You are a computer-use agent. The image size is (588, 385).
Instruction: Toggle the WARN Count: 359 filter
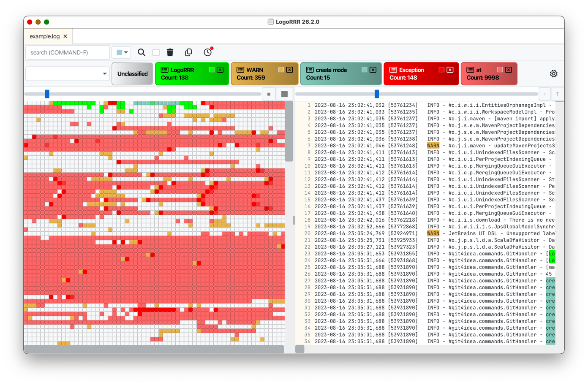coord(265,74)
